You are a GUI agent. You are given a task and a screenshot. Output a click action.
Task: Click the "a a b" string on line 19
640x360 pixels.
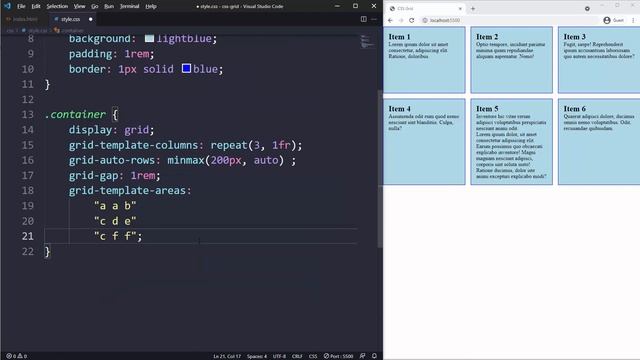pos(115,206)
